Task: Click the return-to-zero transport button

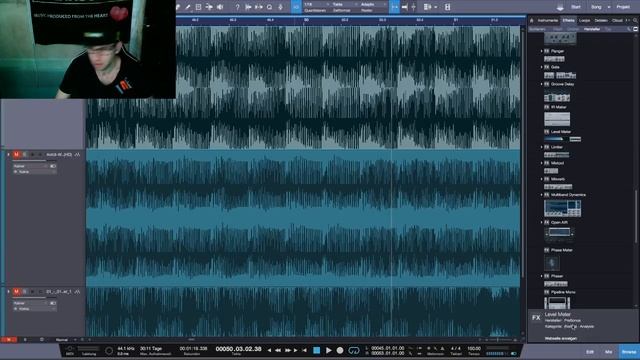Action: [304, 350]
